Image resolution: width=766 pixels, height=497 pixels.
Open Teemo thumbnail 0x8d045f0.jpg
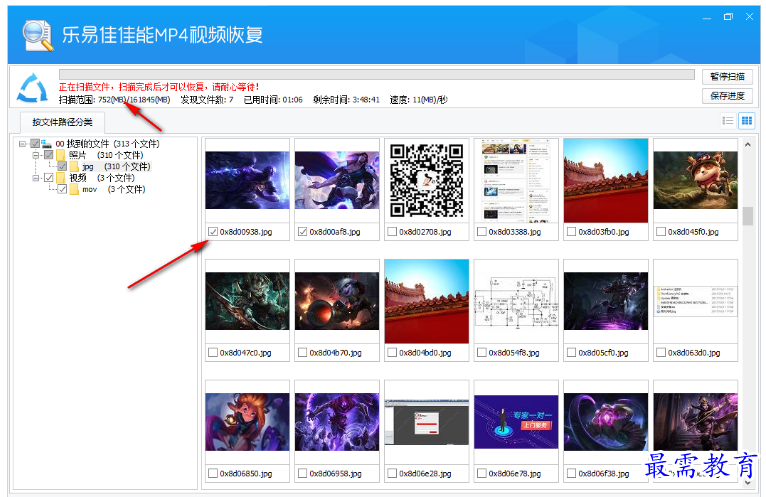coord(695,180)
